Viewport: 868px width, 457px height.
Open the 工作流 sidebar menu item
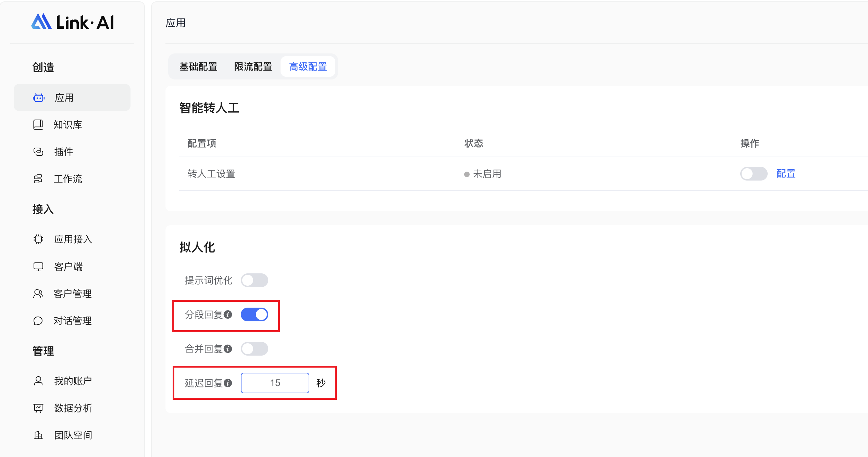click(x=72, y=179)
